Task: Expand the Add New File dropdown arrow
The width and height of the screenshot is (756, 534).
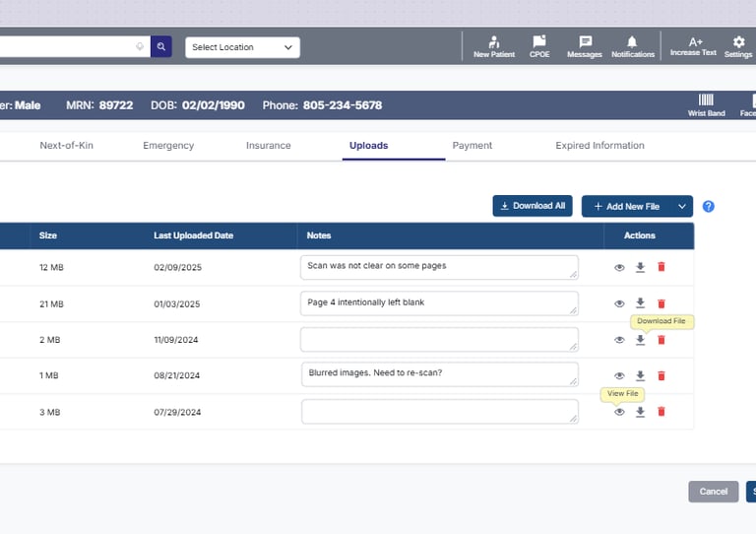Action: pos(682,207)
